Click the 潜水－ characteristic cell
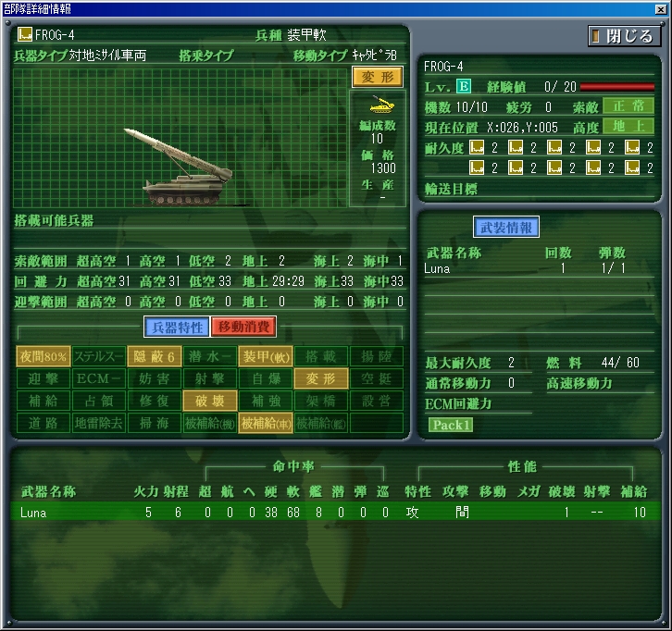The image size is (672, 631). [210, 356]
